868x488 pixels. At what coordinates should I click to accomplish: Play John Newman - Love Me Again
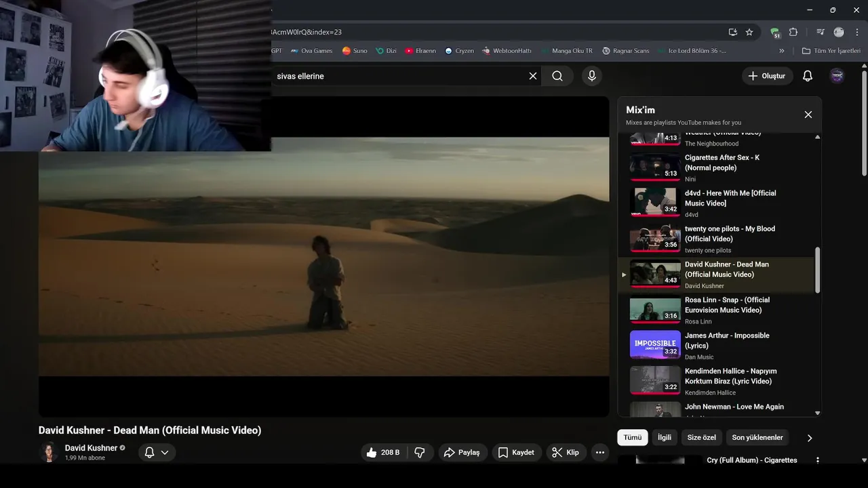[715, 409]
